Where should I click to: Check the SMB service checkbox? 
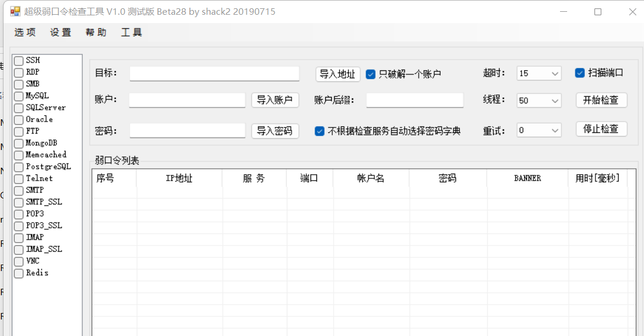pyautogui.click(x=18, y=84)
